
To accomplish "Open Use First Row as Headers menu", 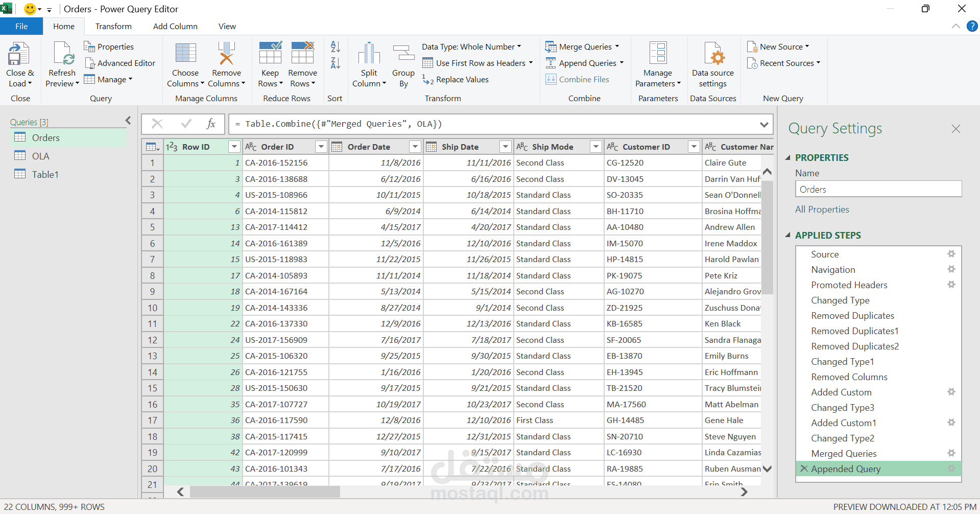I will 477,63.
